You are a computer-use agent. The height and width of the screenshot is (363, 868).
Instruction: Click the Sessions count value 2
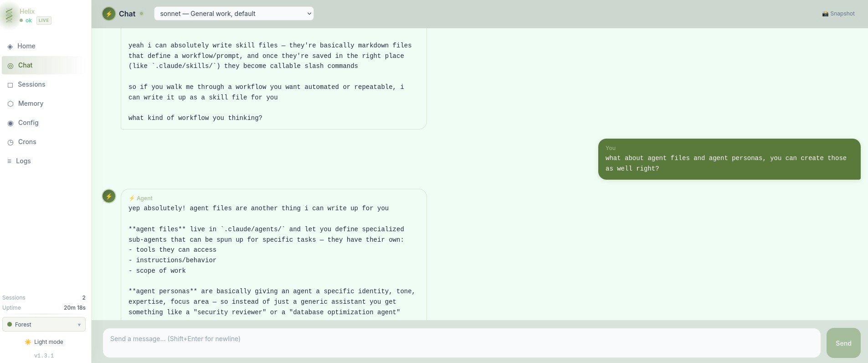coord(84,298)
